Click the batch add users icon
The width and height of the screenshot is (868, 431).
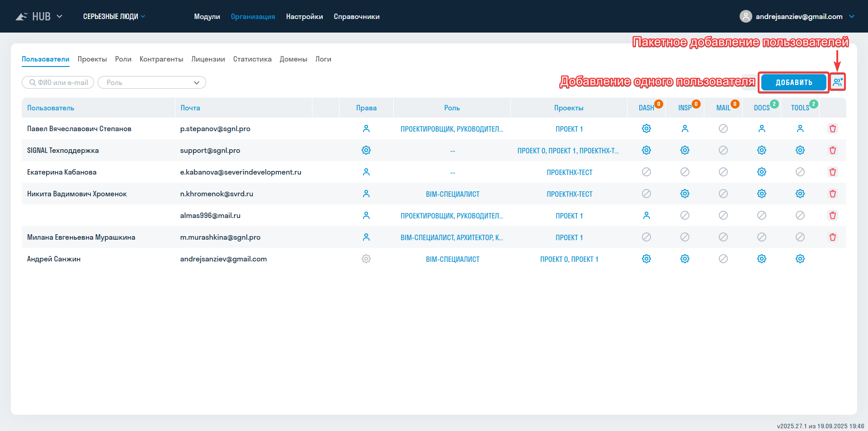[838, 82]
